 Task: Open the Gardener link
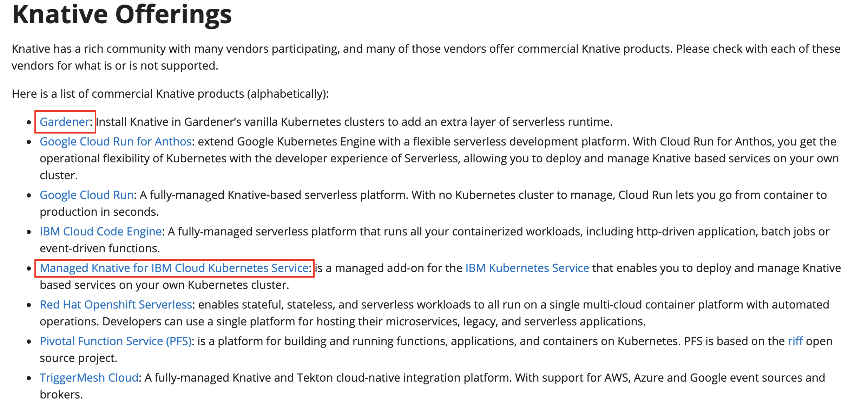coord(65,122)
